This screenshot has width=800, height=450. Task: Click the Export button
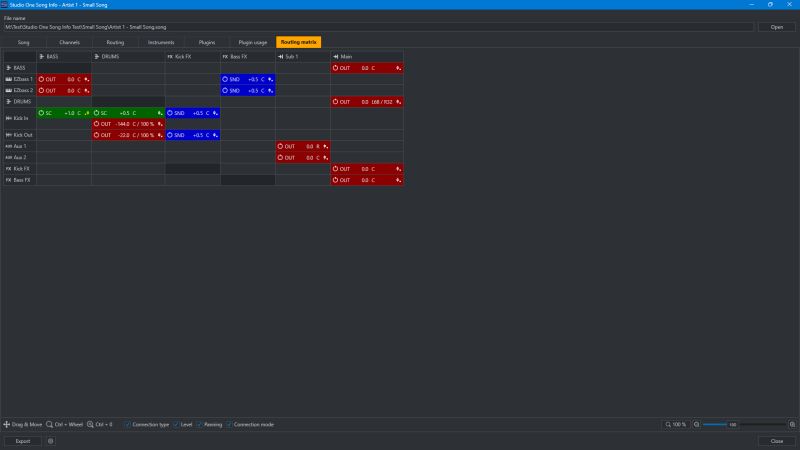click(x=23, y=441)
